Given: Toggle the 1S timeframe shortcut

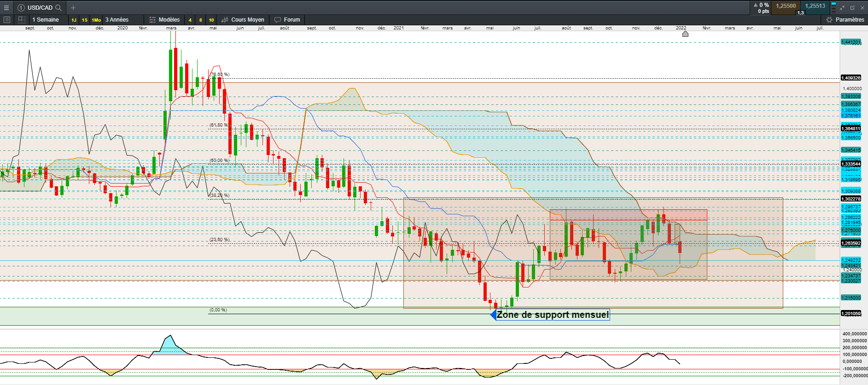Looking at the screenshot, I should point(85,20).
